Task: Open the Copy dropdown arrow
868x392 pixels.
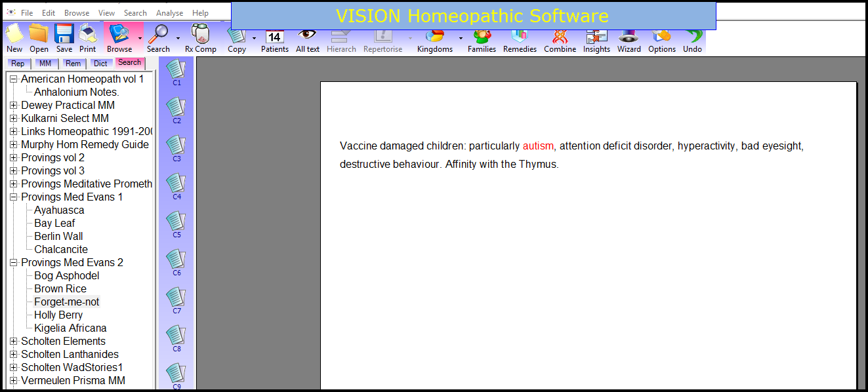Action: click(x=254, y=38)
